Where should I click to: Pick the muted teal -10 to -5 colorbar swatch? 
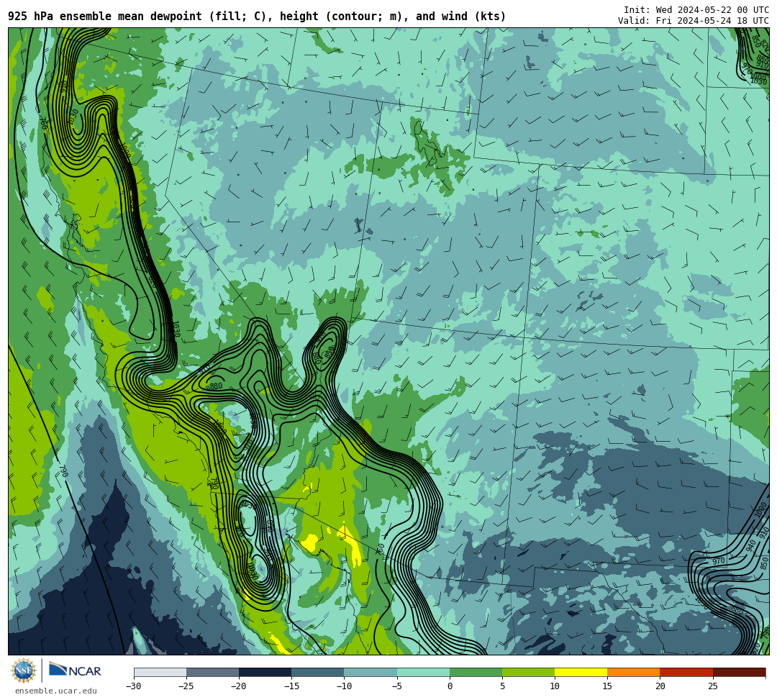click(371, 672)
